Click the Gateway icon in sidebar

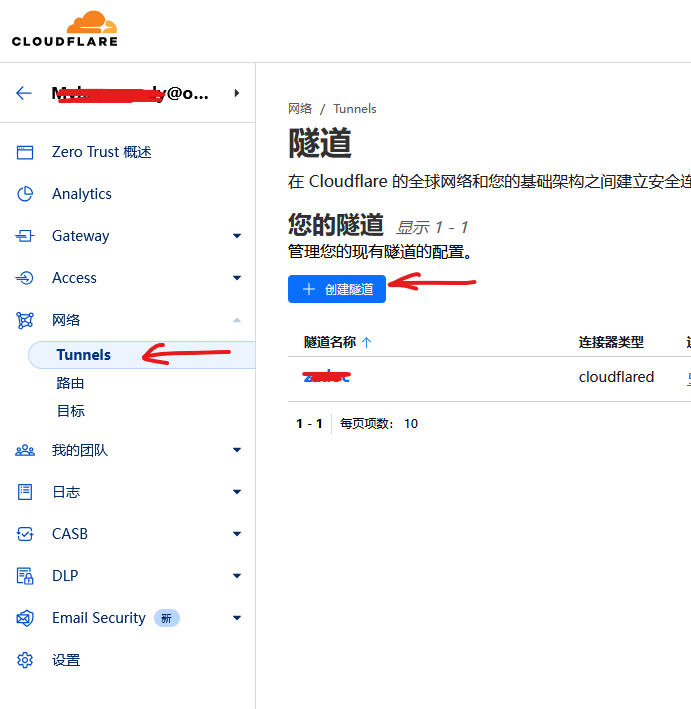[25, 236]
